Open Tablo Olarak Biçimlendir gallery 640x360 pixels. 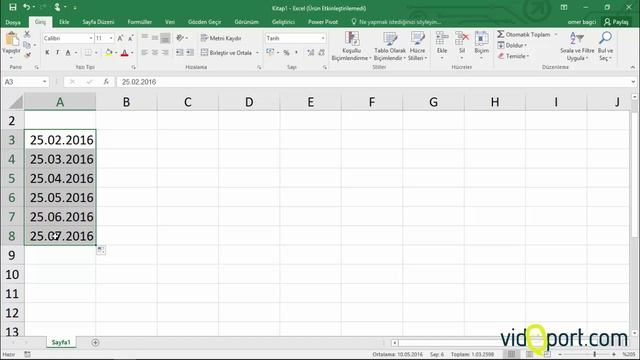tap(390, 46)
